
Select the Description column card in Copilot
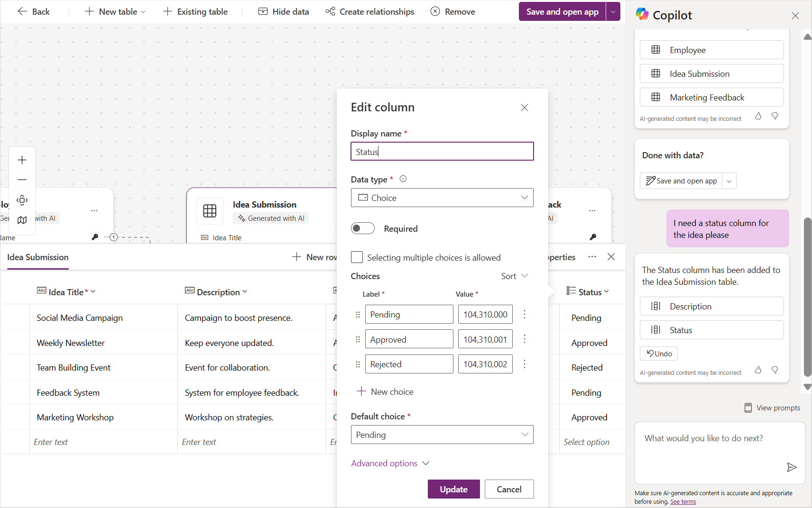pyautogui.click(x=711, y=306)
